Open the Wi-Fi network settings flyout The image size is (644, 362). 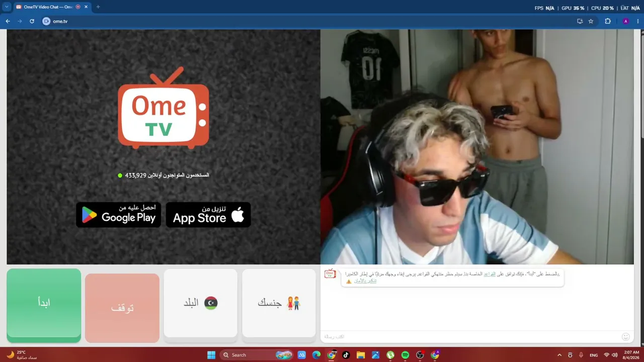[606, 355]
